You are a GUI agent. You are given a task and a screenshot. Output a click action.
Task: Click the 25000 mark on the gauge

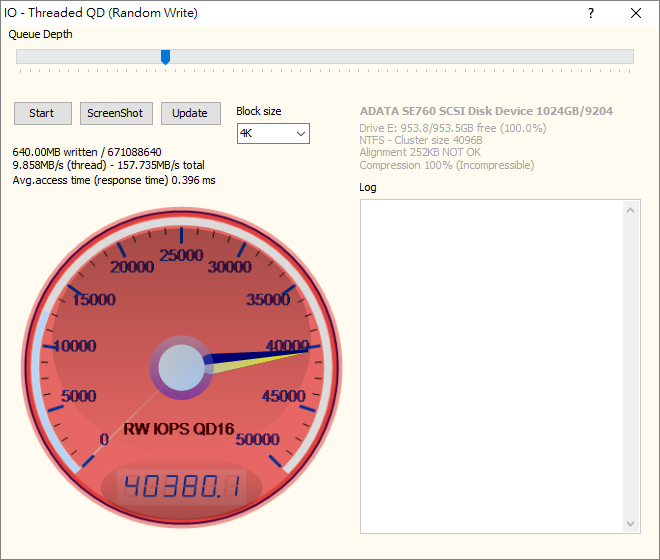pos(181,255)
